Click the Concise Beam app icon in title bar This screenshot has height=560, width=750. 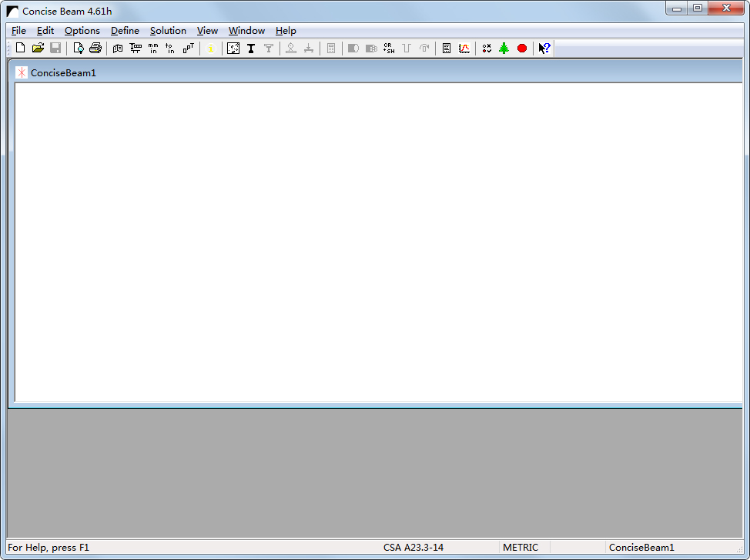pos(12,11)
